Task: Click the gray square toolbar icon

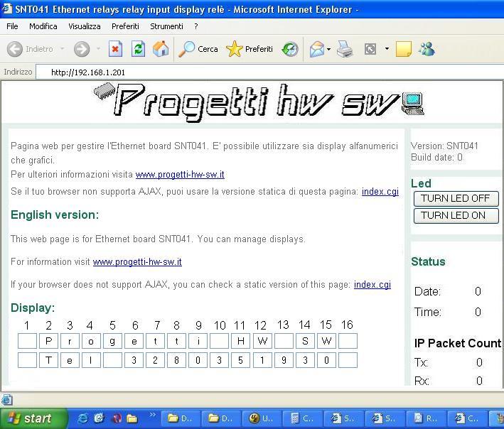Action: coord(370,49)
